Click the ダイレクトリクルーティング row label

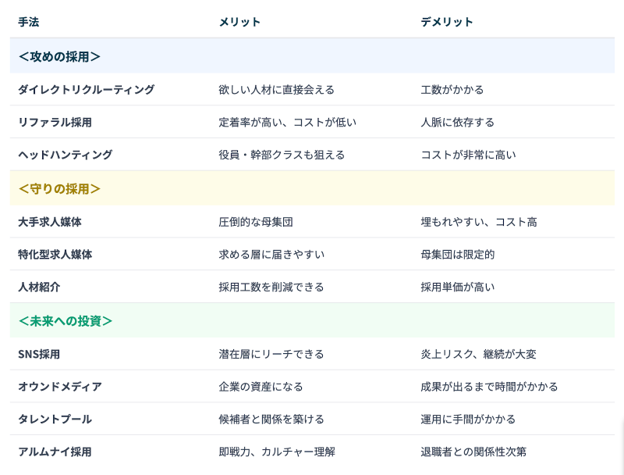tap(86, 89)
